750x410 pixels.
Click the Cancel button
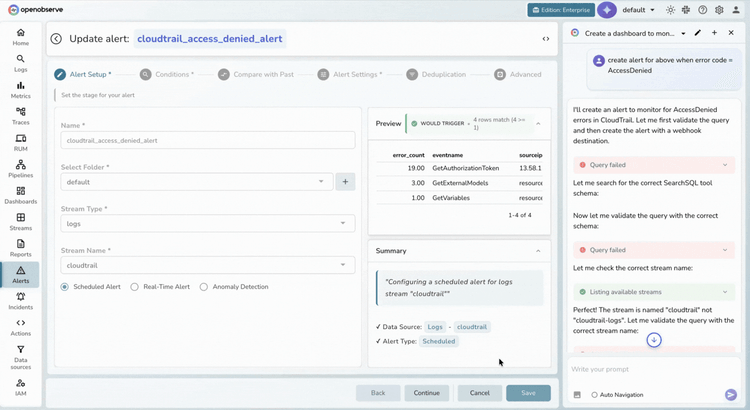pyautogui.click(x=480, y=393)
